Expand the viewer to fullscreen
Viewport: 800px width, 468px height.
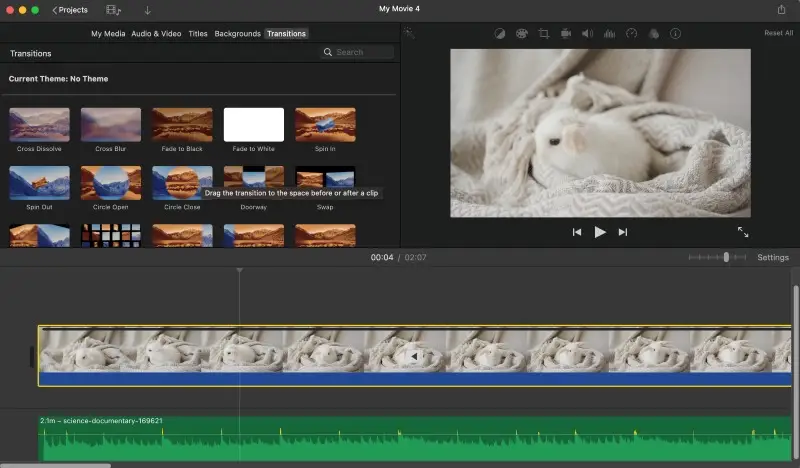pyautogui.click(x=743, y=232)
